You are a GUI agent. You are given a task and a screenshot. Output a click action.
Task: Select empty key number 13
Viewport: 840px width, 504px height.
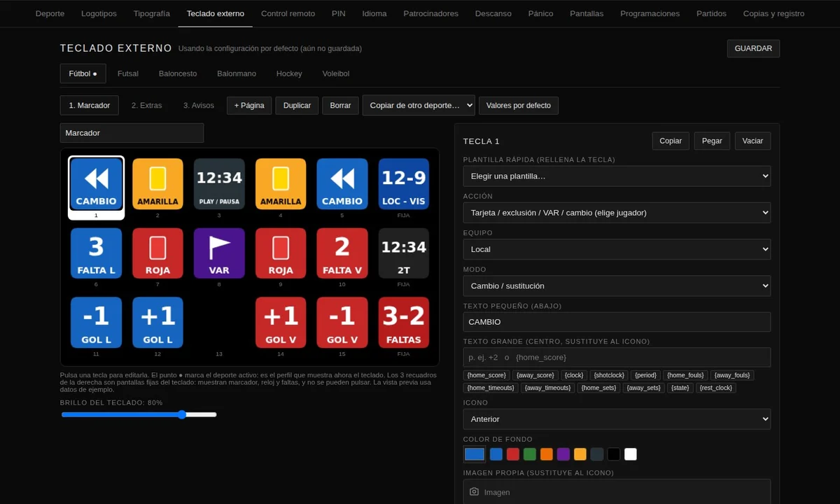pyautogui.click(x=219, y=323)
